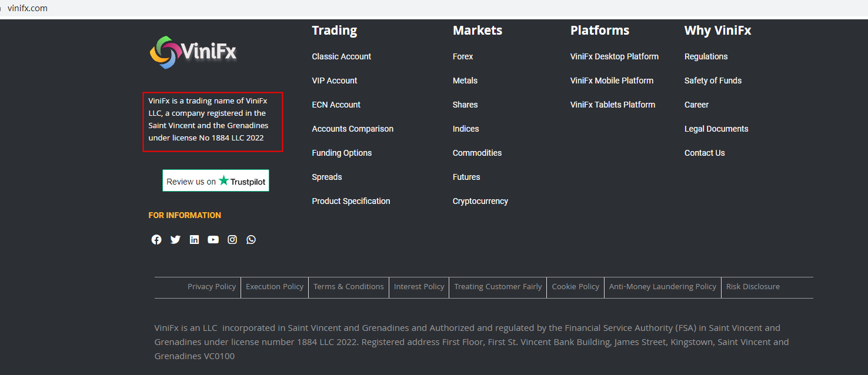The height and width of the screenshot is (375, 868).
Task: Open Execution Policy in footer menu
Action: (275, 287)
